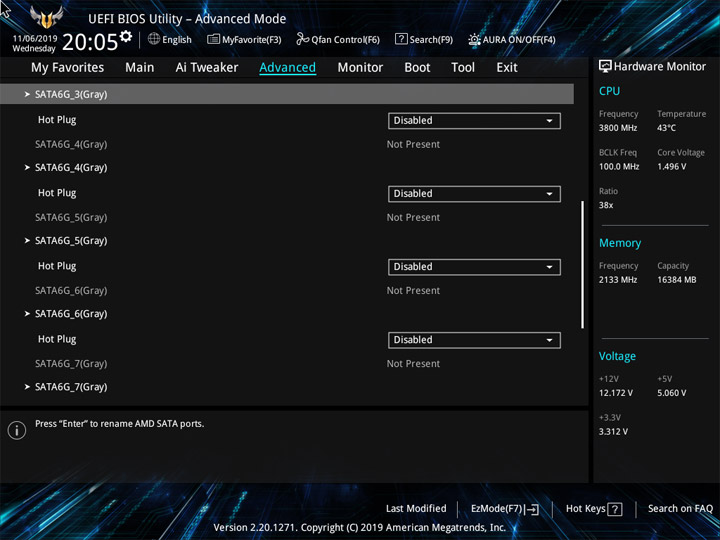Select the Advanced tab
This screenshot has width=720, height=540.
pos(287,68)
